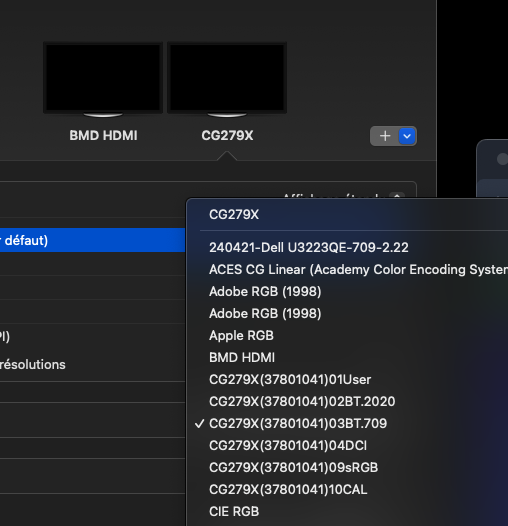The height and width of the screenshot is (526, 508).
Task: Select the first Adobe RGB (1998) entry
Action: (265, 292)
